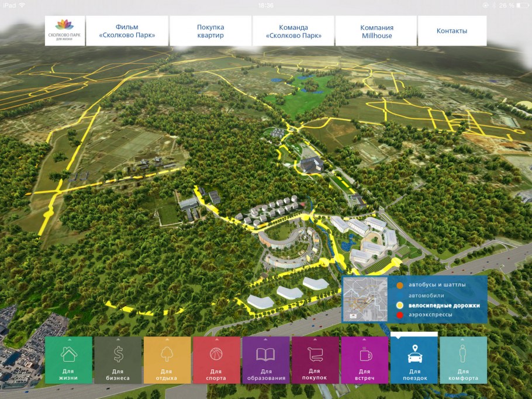Open the 'Для комфорта' person tile
The image size is (532, 399).
click(x=463, y=360)
